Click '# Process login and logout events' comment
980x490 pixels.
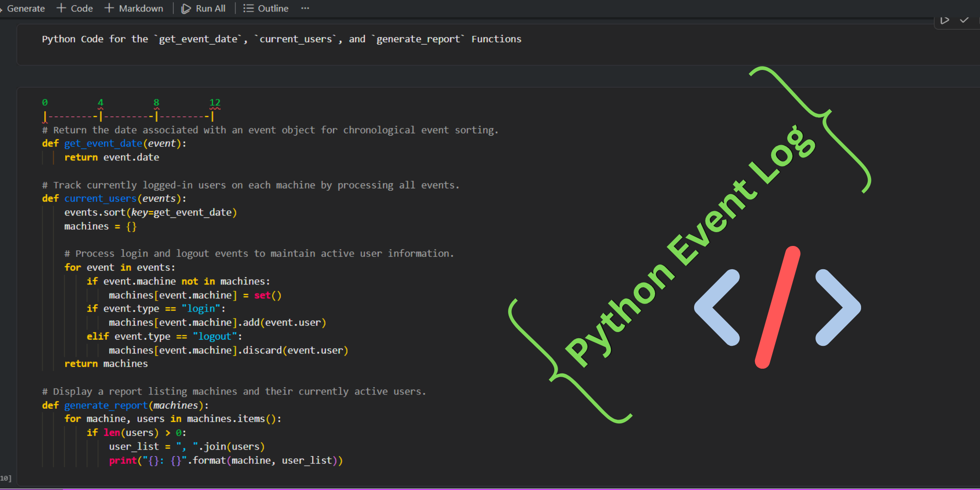point(259,254)
